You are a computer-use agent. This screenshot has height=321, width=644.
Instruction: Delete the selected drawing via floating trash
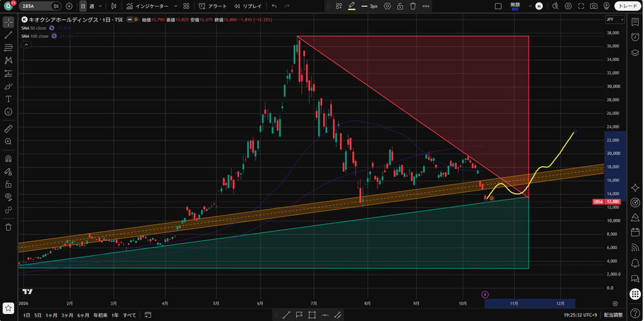(413, 6)
